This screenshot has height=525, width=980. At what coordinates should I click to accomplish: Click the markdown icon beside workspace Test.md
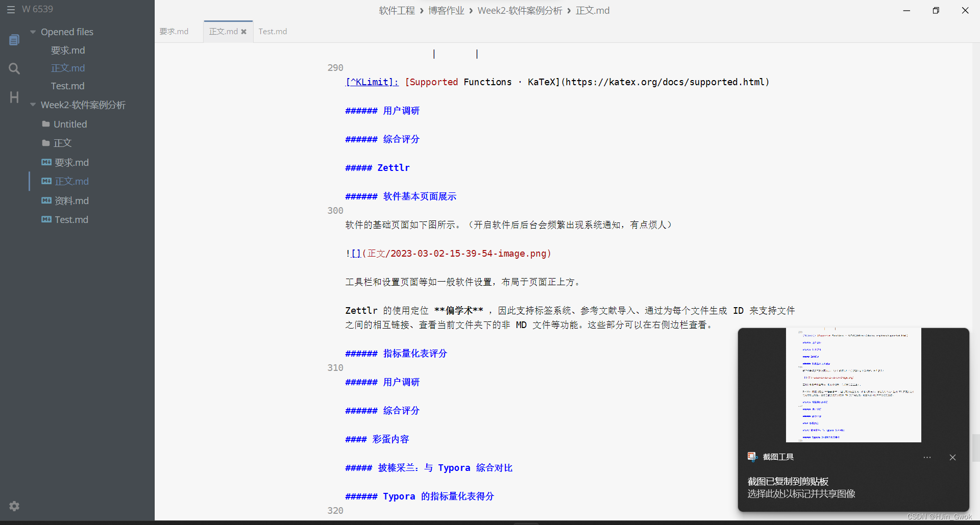point(46,219)
